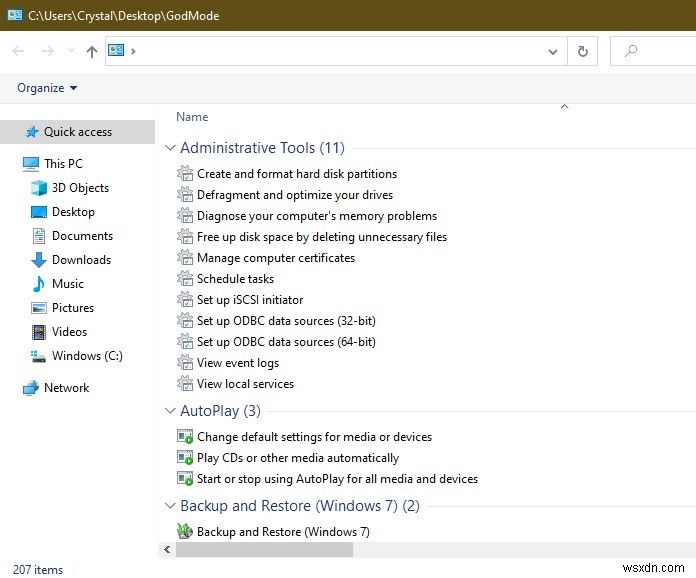Click icon beside View event logs
The image size is (696, 578).
(185, 363)
